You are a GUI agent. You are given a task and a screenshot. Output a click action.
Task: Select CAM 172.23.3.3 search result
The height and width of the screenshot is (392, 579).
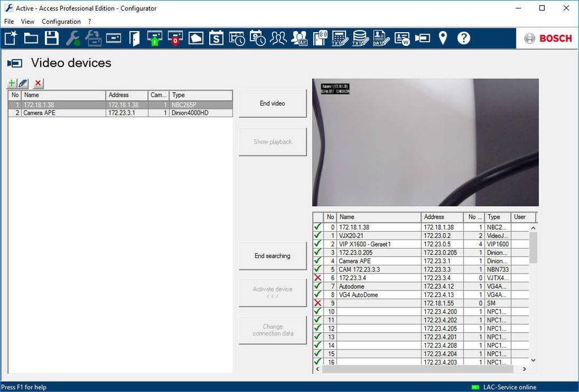tap(421, 269)
